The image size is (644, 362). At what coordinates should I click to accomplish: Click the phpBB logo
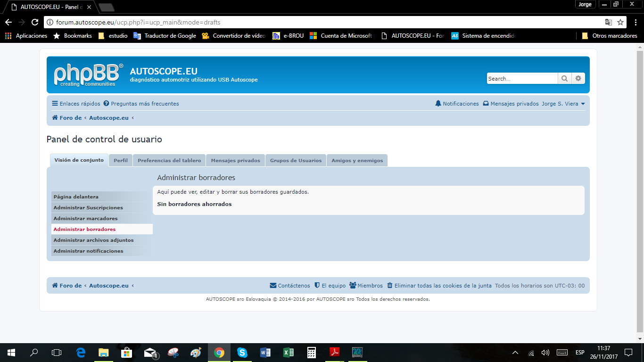(88, 75)
